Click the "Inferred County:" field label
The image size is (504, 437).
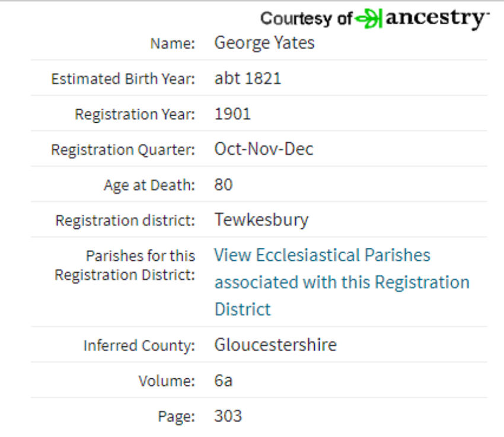point(139,346)
